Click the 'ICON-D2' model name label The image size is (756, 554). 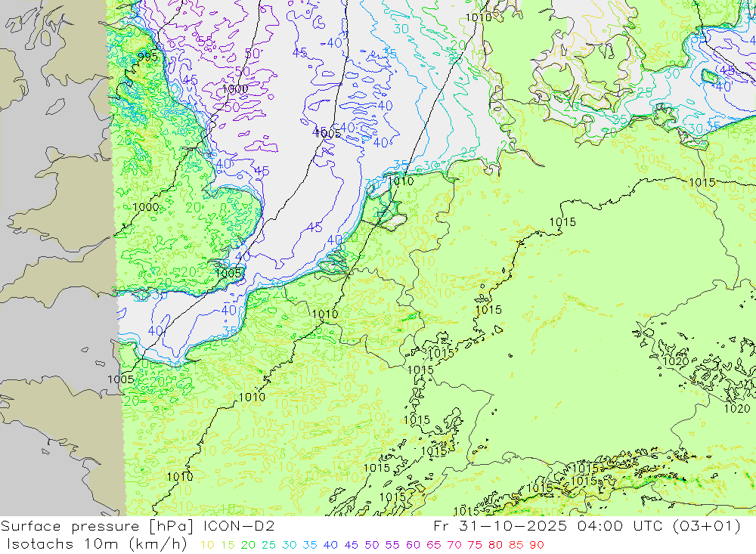click(x=237, y=525)
